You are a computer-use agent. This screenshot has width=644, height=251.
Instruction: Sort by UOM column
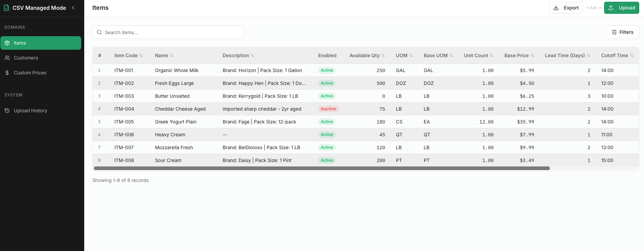coord(404,55)
